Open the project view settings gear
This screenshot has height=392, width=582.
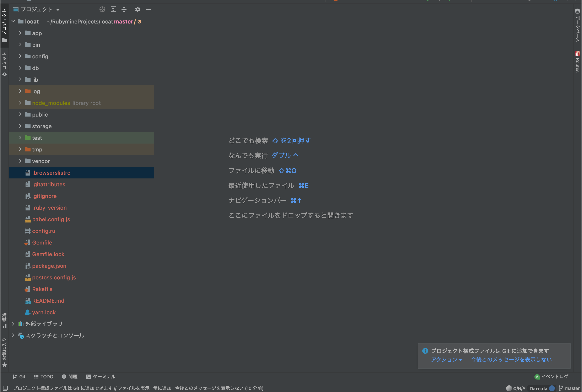(138, 9)
